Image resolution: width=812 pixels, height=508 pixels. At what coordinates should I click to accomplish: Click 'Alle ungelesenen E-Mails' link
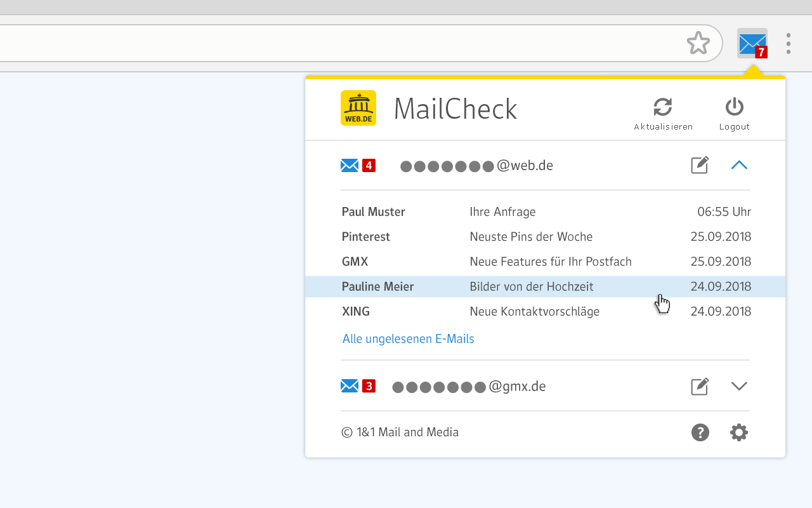click(408, 338)
